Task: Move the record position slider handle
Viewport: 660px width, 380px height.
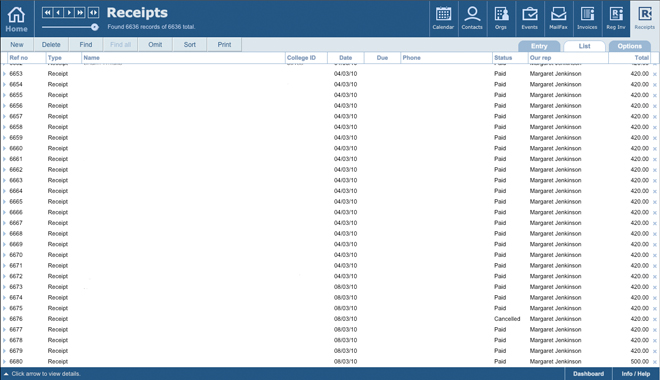Action: pos(95,27)
